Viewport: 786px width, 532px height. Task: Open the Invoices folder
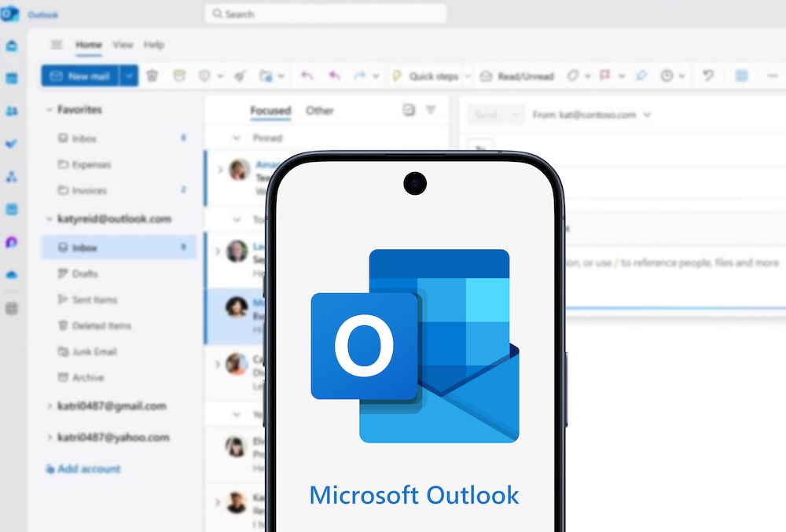(x=119, y=190)
